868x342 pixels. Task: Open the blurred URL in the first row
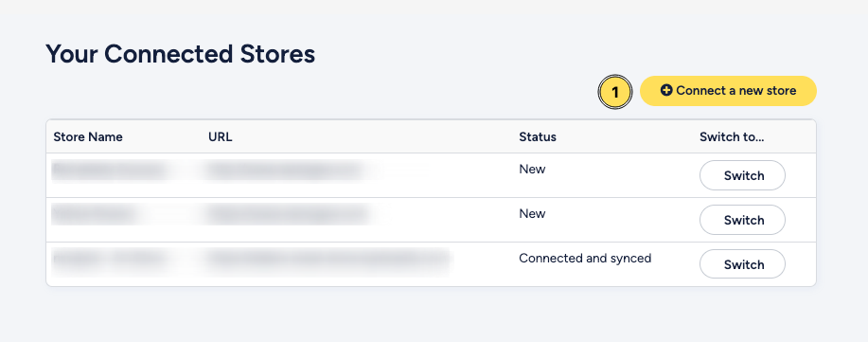pos(315,171)
